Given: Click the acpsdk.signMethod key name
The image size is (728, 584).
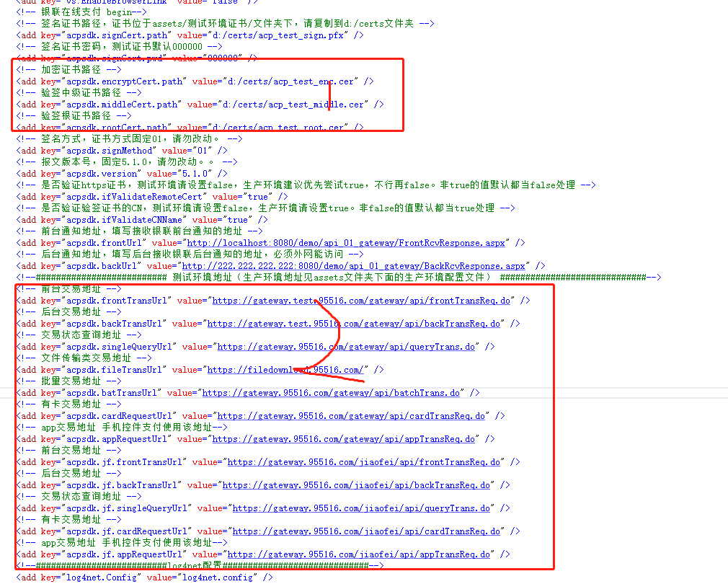Looking at the screenshot, I should (x=110, y=151).
